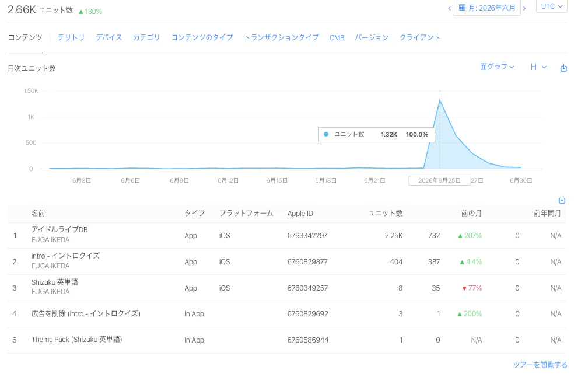Go to the next month arrow

(x=524, y=8)
